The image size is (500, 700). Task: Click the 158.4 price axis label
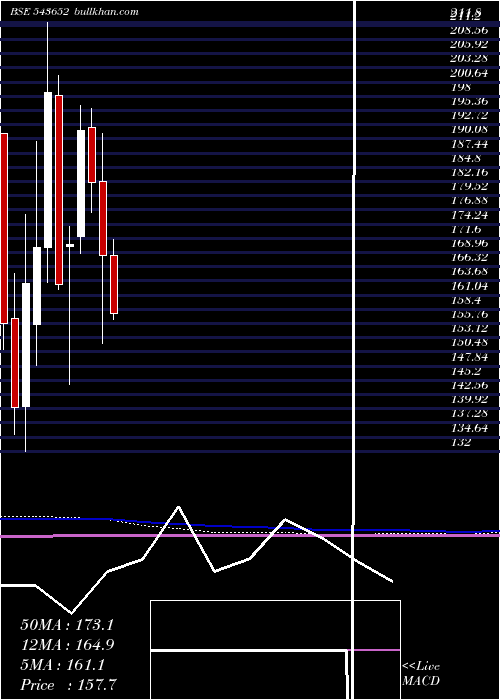coord(466,300)
